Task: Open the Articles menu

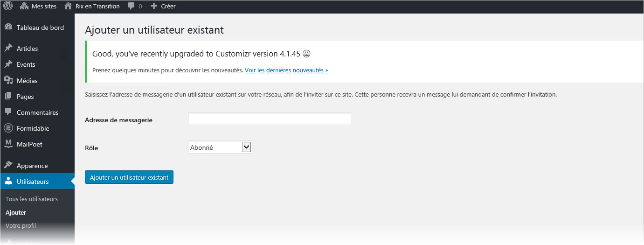Action: [x=27, y=49]
